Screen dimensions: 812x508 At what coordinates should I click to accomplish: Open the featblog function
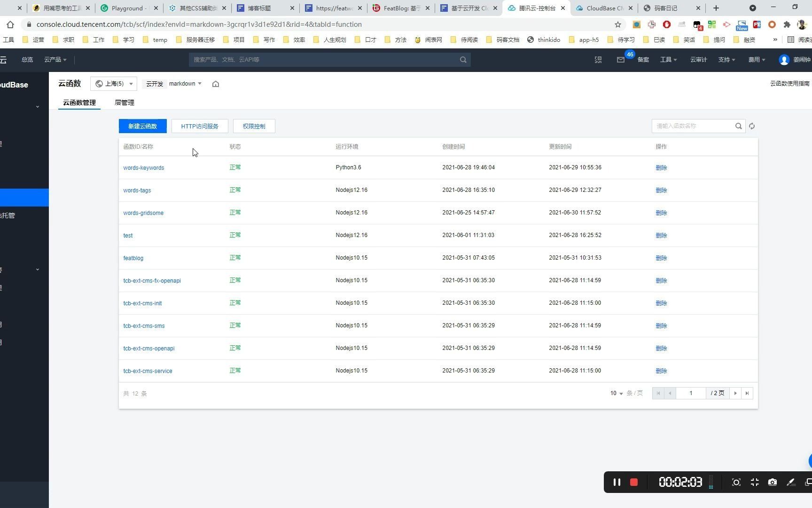pos(133,258)
